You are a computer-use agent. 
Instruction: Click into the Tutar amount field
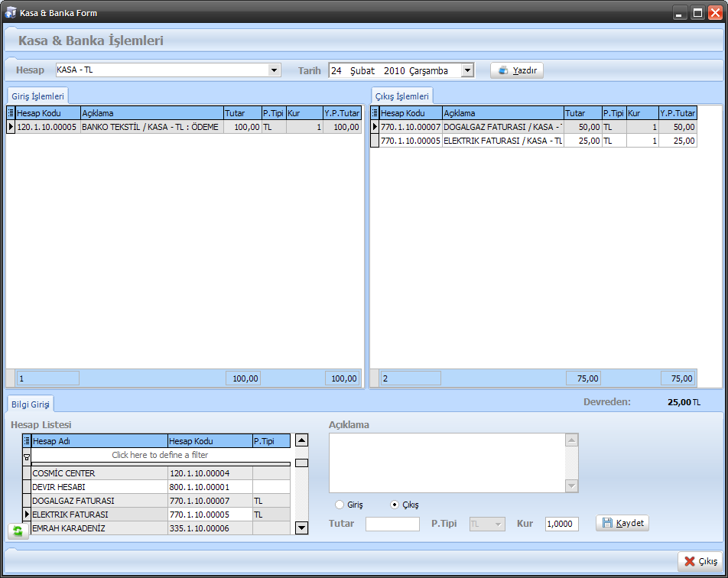(392, 524)
